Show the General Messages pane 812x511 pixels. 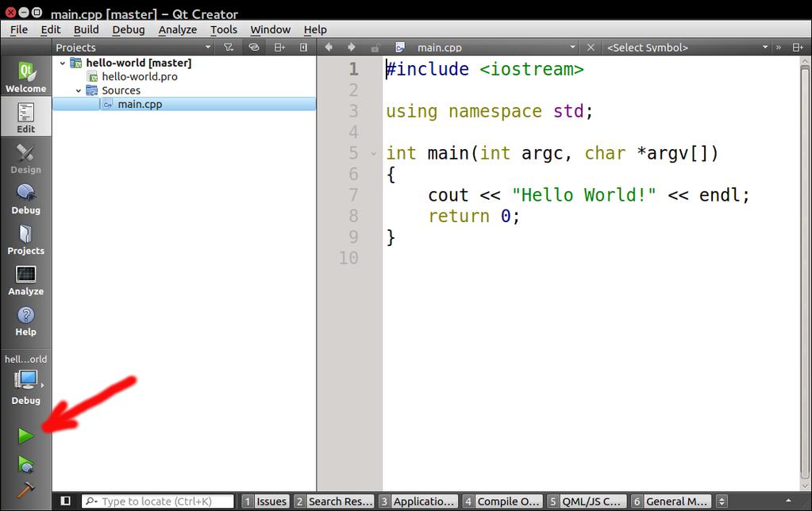[x=671, y=501]
